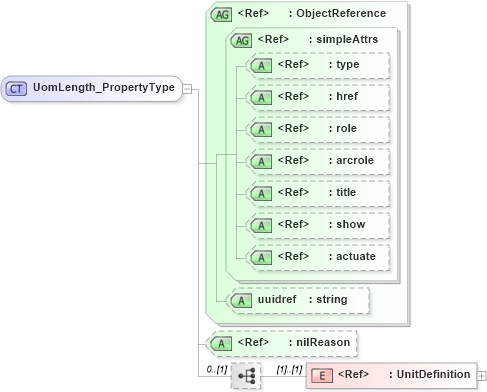The height and width of the screenshot is (392, 487).
Task: Click the <Ref> tag of ObjectReference
Action: [253, 13]
